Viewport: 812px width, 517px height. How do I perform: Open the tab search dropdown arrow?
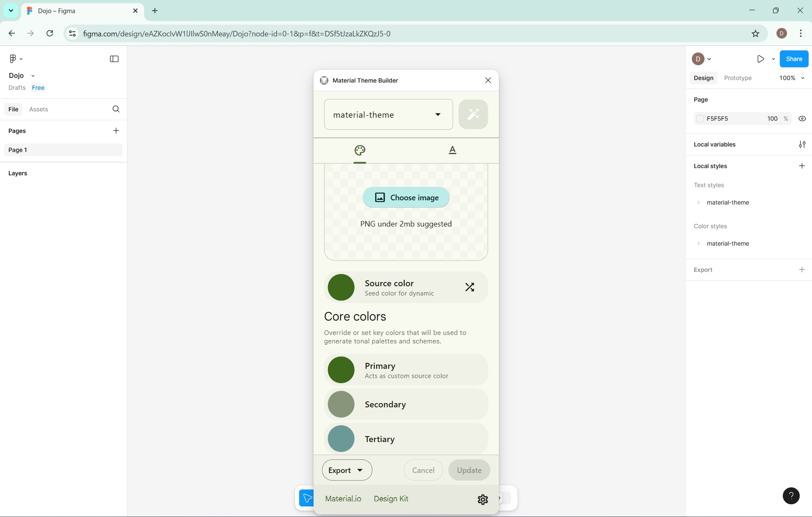click(x=11, y=11)
